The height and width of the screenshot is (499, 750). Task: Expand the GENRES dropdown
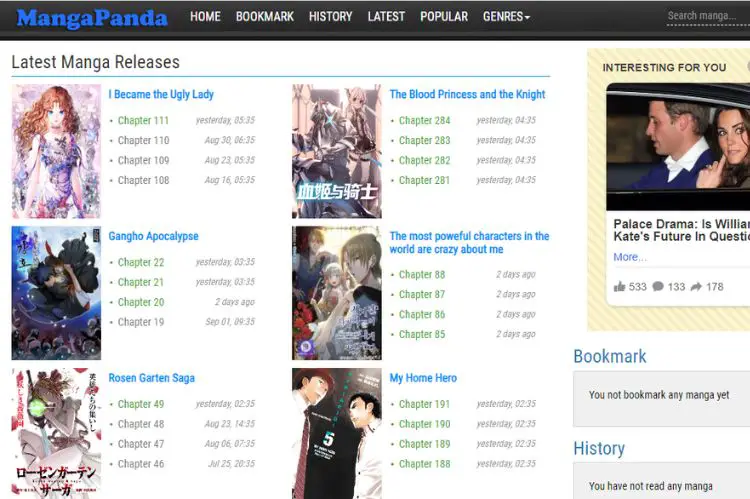(x=506, y=17)
